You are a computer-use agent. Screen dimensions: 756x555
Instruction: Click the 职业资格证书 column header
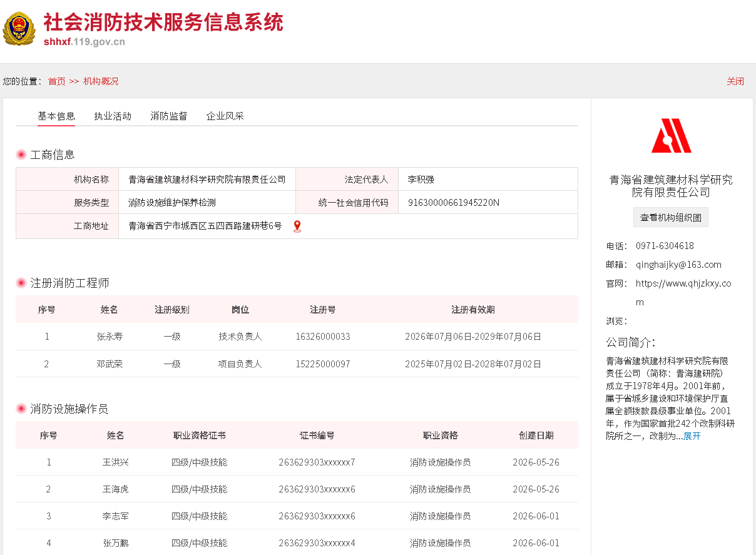[200, 435]
